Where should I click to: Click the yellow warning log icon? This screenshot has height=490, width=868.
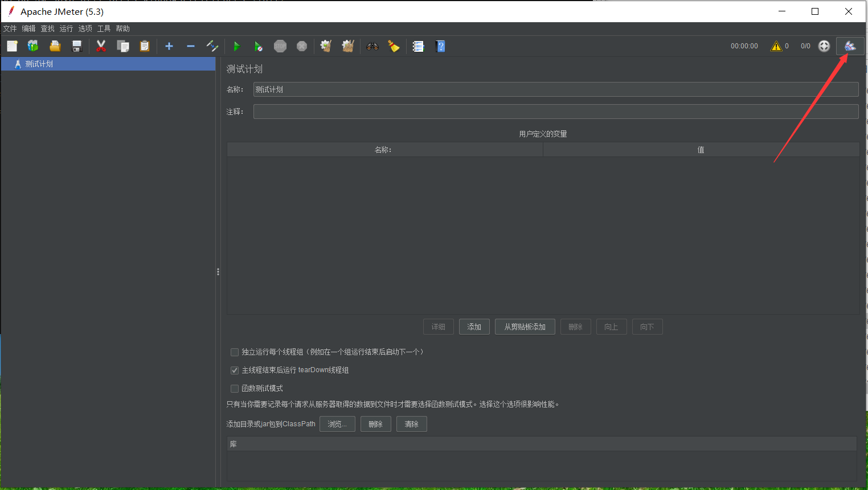tap(776, 46)
